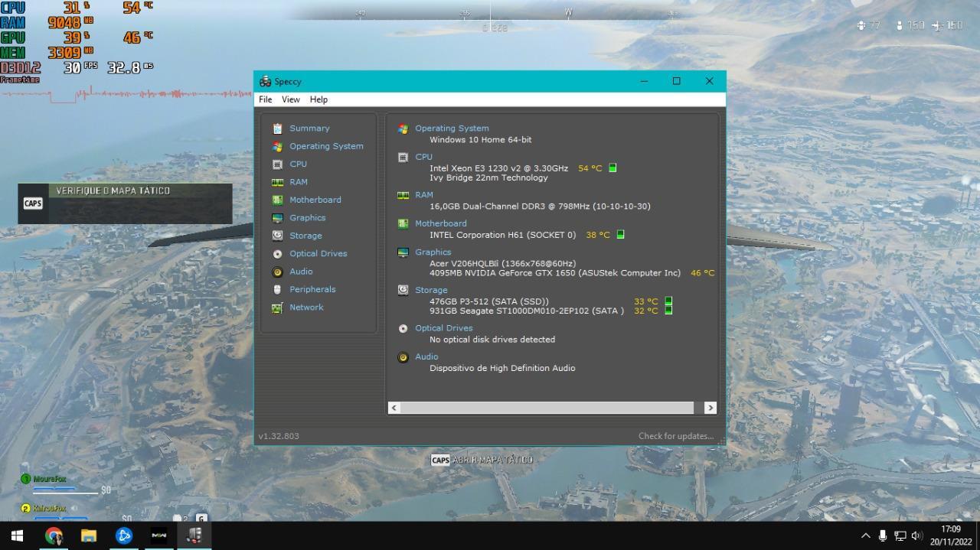The width and height of the screenshot is (980, 550).
Task: Click the microphone icon in the system tray
Action: pyautogui.click(x=883, y=536)
